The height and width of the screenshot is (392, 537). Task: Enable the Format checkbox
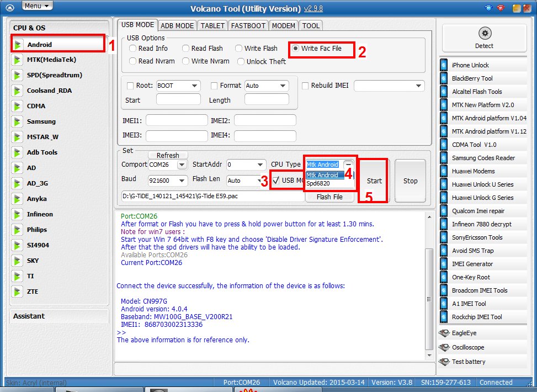click(x=214, y=86)
